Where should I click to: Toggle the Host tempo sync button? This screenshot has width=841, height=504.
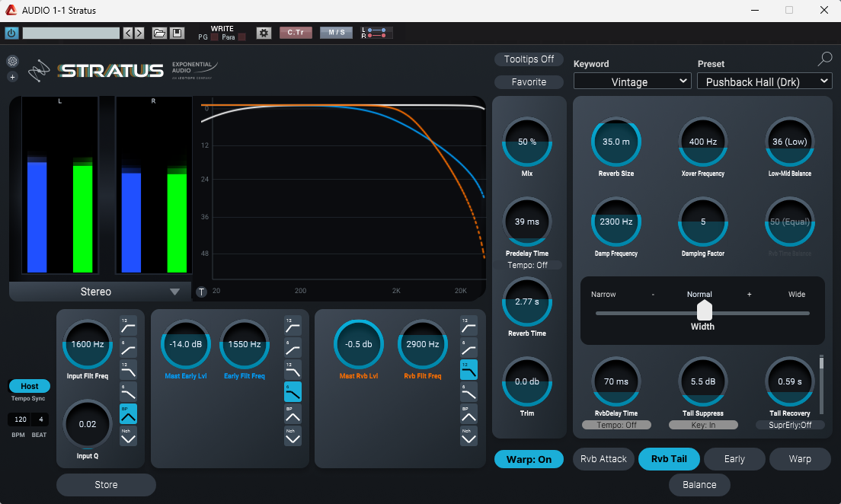(30, 386)
